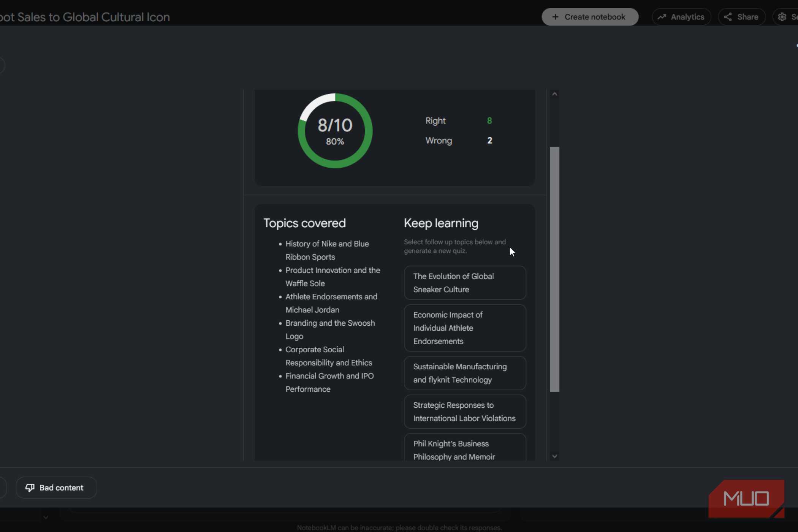This screenshot has height=532, width=798.
Task: Click the Keep learning heading
Action: click(441, 223)
